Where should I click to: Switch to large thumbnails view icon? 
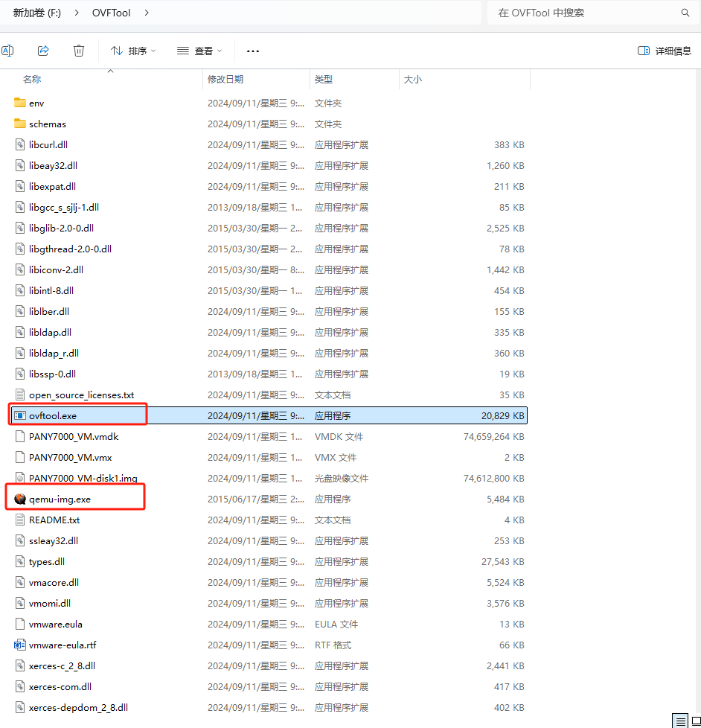point(696,721)
